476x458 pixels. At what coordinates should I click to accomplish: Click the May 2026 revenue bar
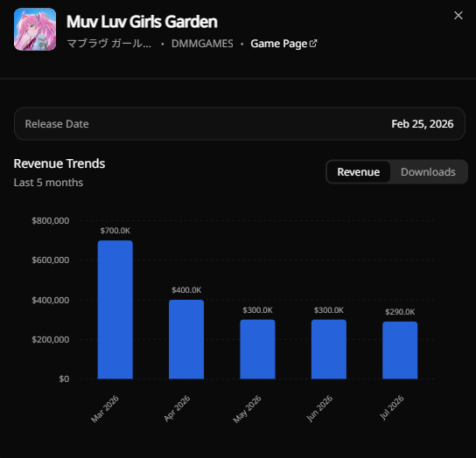tap(257, 349)
